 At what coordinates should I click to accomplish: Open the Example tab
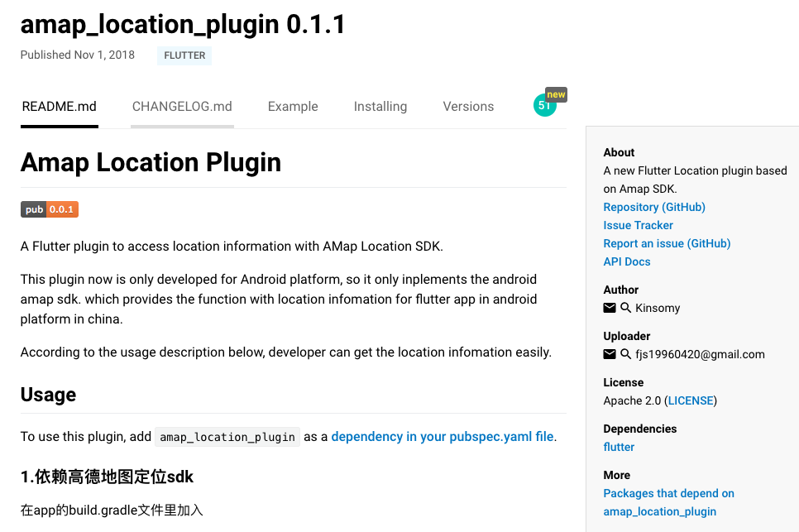pyautogui.click(x=293, y=107)
